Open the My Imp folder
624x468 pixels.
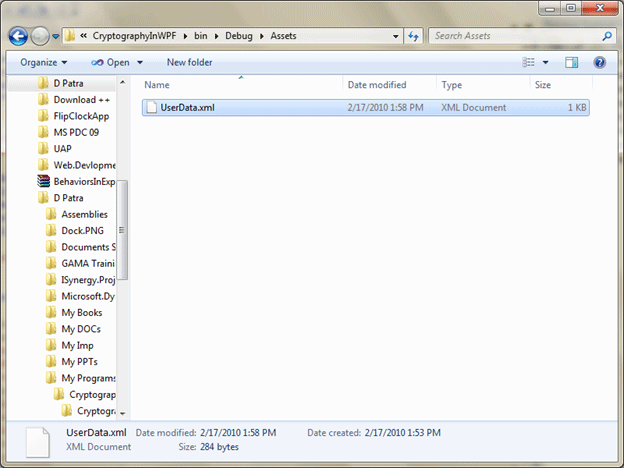pyautogui.click(x=77, y=345)
